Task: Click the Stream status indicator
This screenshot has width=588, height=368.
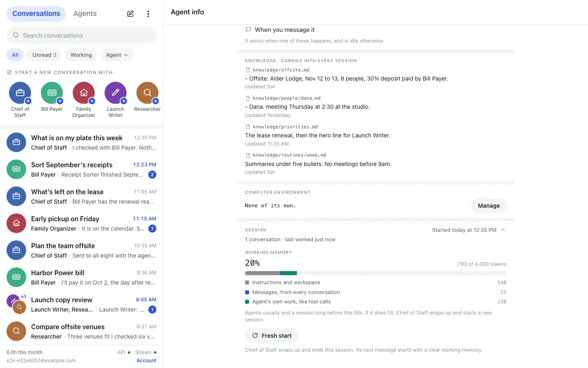Action: [x=146, y=352]
